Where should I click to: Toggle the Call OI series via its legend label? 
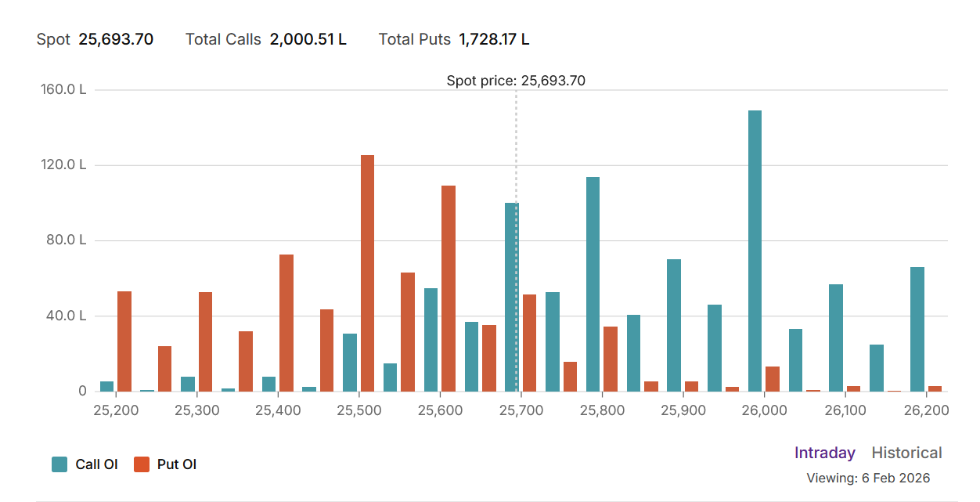click(96, 464)
